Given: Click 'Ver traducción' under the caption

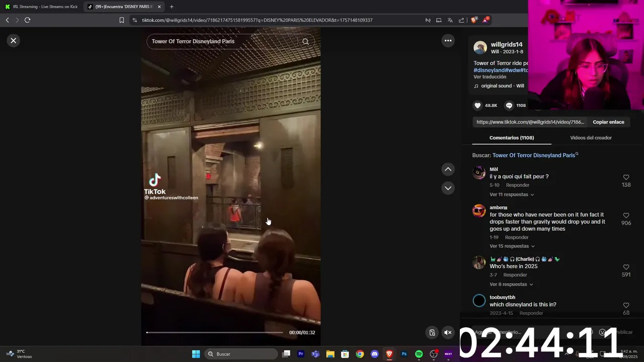Looking at the screenshot, I should (x=490, y=77).
